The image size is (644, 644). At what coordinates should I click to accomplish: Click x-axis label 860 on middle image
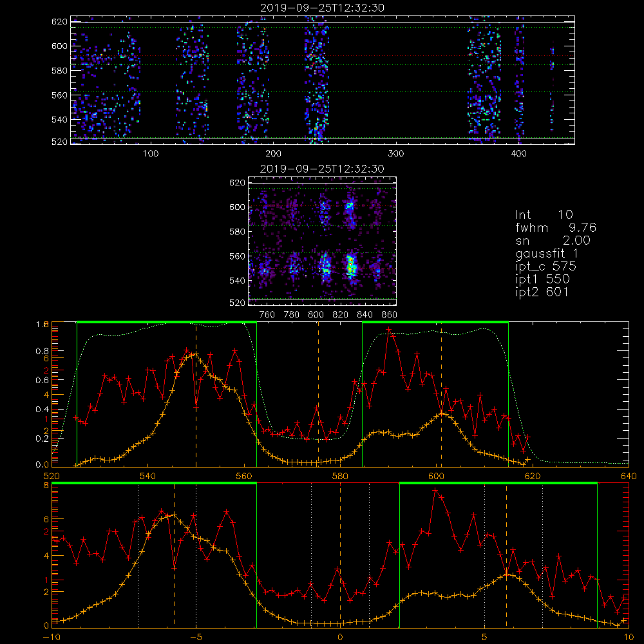(x=390, y=315)
